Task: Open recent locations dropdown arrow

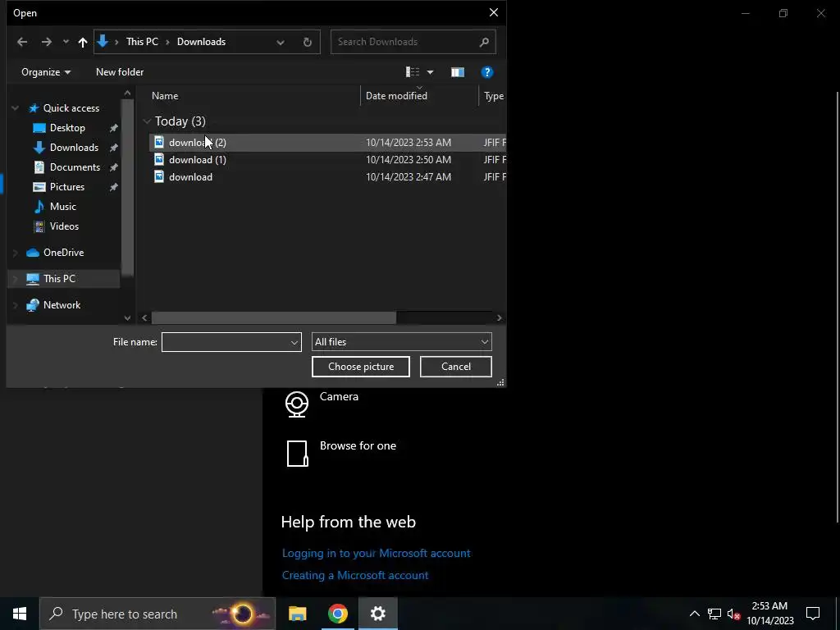Action: point(66,42)
